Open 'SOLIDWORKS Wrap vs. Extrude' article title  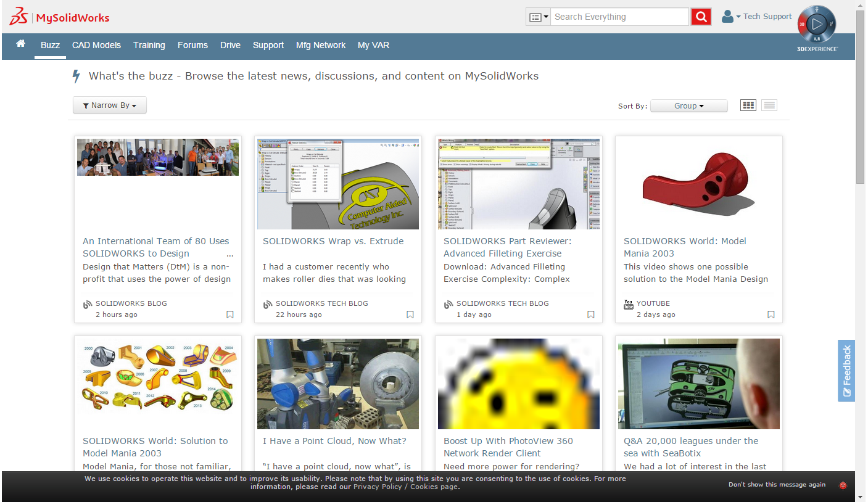click(333, 241)
